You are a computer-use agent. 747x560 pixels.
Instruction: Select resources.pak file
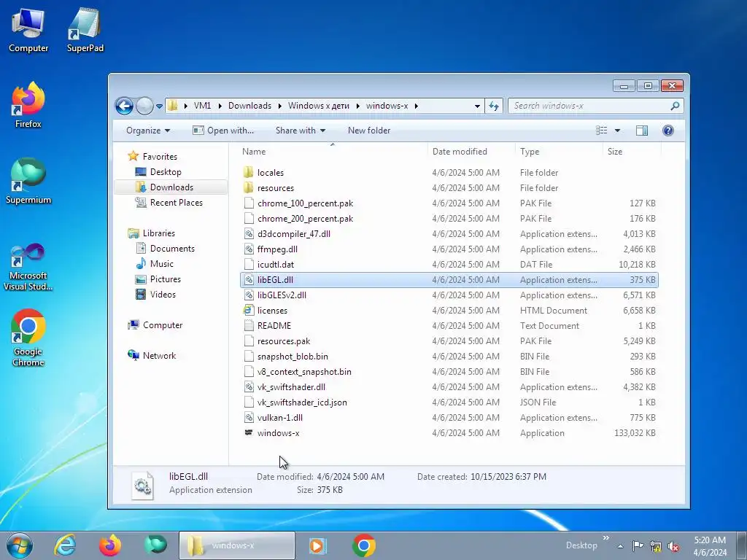[x=284, y=341]
